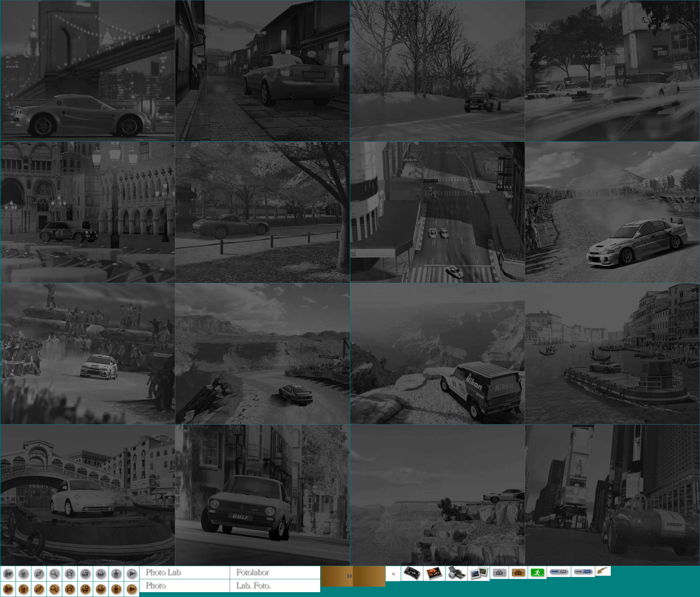Click the double-chevron arrow on gold panel
The width and height of the screenshot is (700, 597).
[349, 576]
